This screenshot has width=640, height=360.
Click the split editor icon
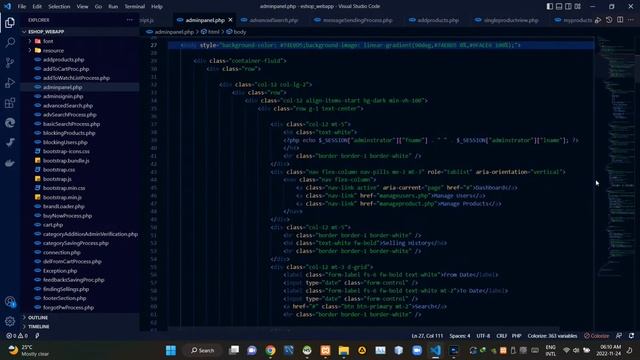click(x=620, y=20)
